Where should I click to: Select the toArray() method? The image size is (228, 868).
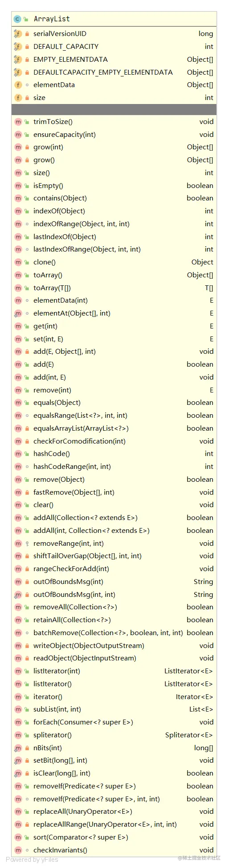coord(48,275)
